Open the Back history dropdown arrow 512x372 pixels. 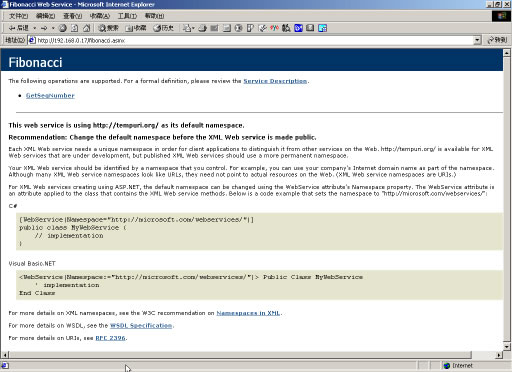coord(34,28)
